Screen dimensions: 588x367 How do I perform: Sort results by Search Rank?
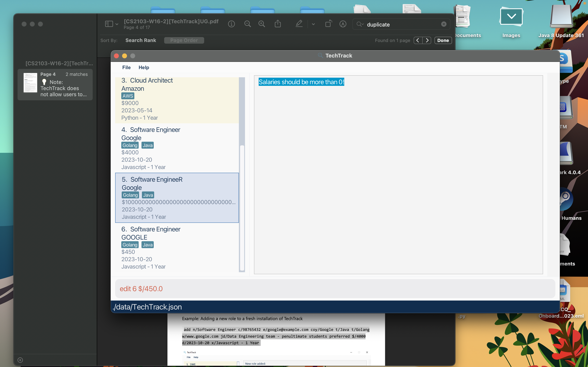[141, 40]
